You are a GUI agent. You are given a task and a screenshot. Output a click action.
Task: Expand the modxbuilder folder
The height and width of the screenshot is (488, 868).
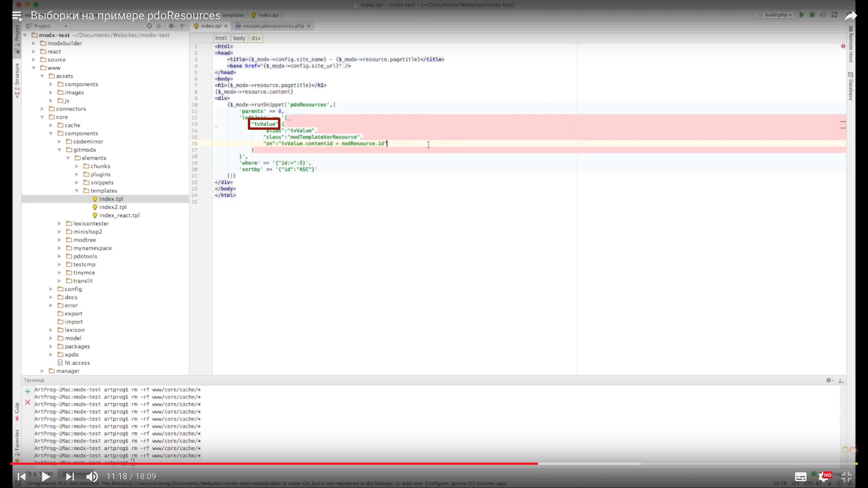point(34,43)
